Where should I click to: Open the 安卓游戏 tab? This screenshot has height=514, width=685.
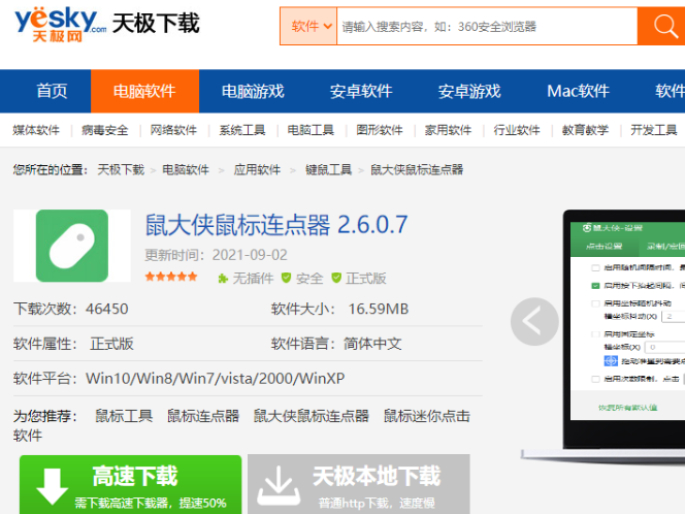pyautogui.click(x=470, y=91)
